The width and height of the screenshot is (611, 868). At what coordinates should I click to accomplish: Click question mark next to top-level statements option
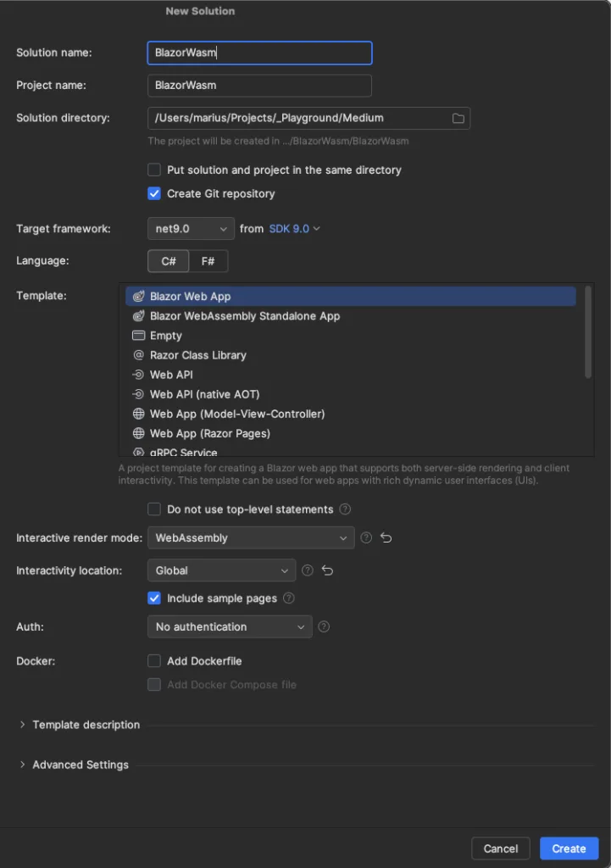click(x=346, y=508)
